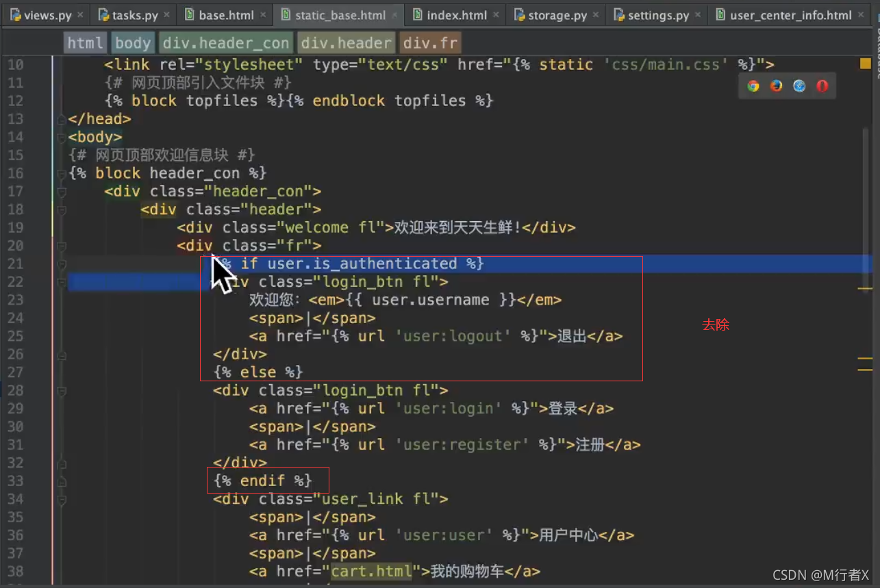
Task: Jump to warning stripe mark near line 26
Action: pyautogui.click(x=866, y=357)
